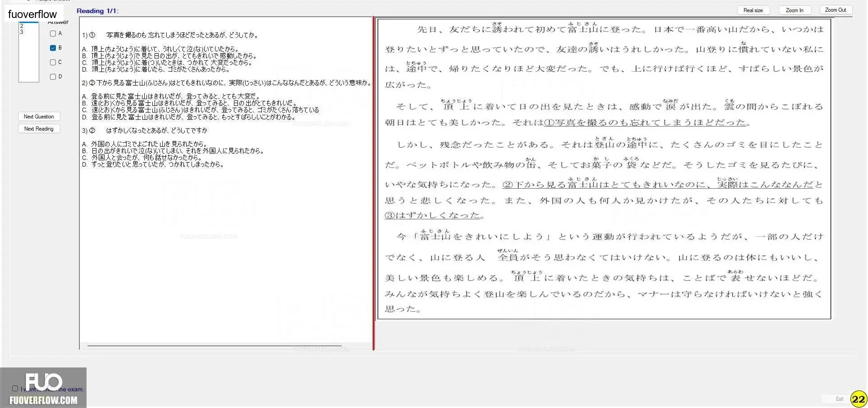The image size is (868, 408).
Task: Check answer option C
Action: (53, 62)
